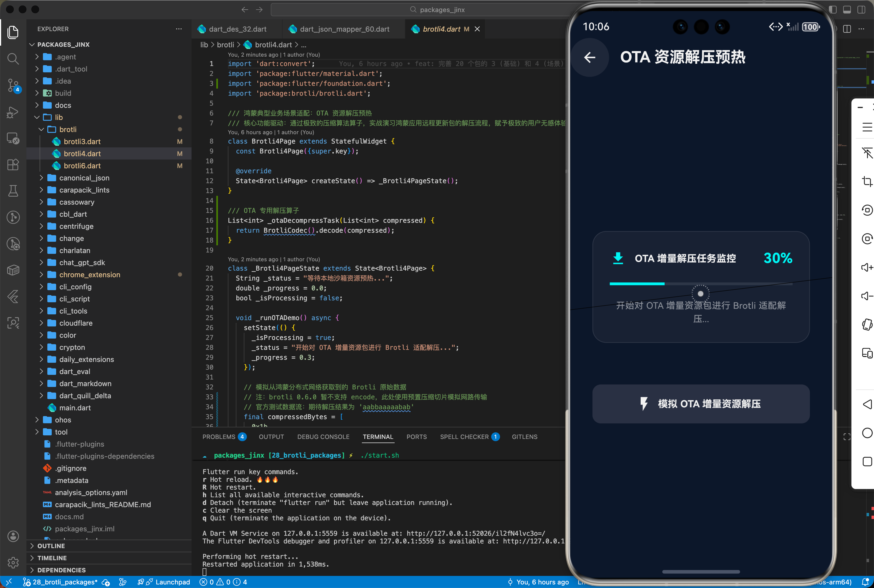Image resolution: width=874 pixels, height=588 pixels.
Task: Open the Search view in activity bar
Action: pos(13,59)
